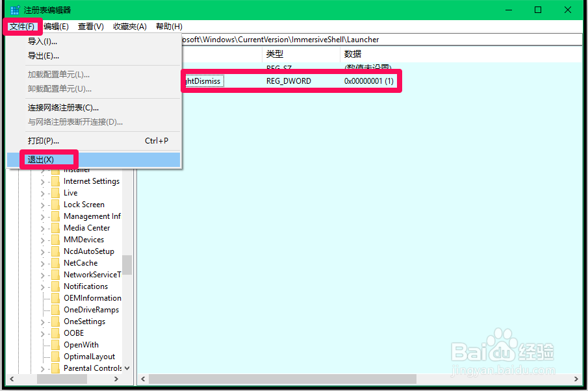Click values pane scroll left arrow
This screenshot has height=391, width=588.
(x=143, y=379)
